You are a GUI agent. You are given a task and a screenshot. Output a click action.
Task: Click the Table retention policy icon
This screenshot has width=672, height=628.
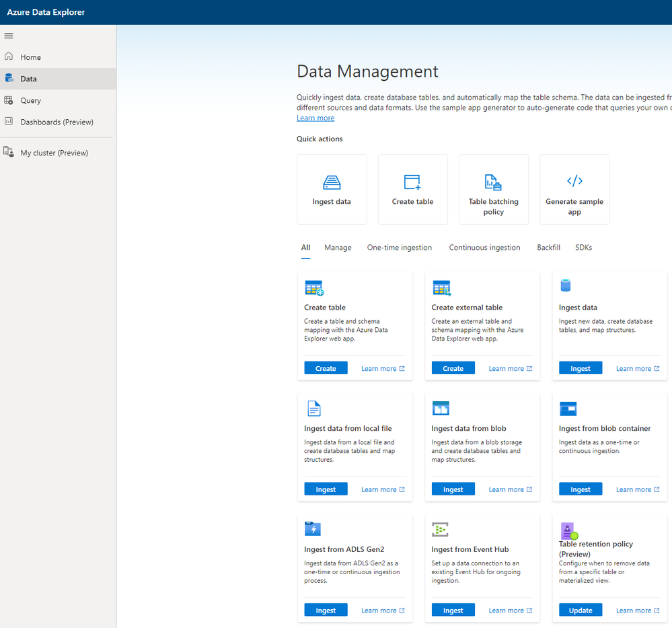570,531
